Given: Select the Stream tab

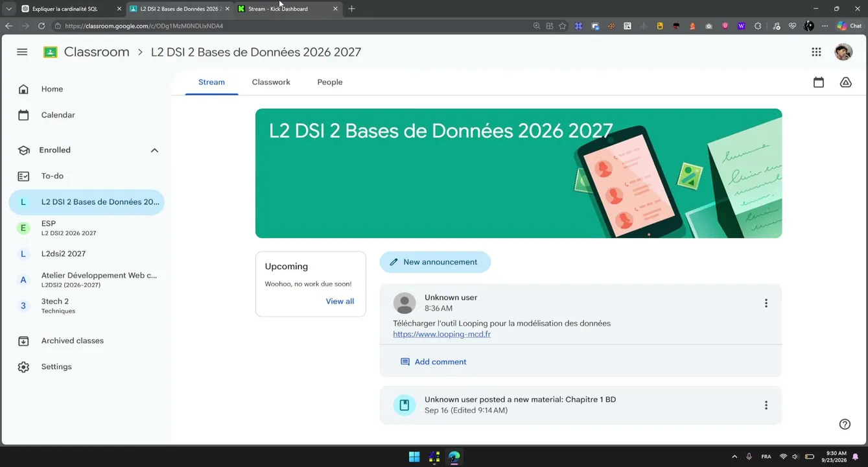Looking at the screenshot, I should (211, 82).
